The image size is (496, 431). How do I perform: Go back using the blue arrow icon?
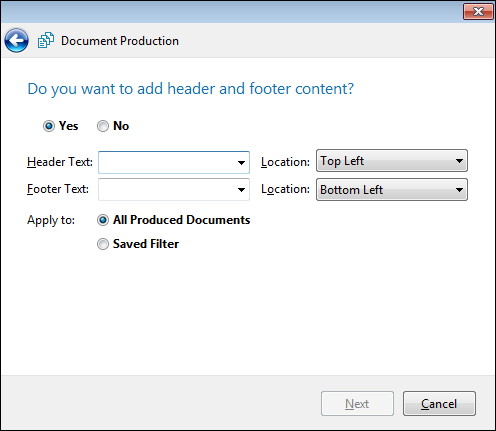tap(16, 40)
